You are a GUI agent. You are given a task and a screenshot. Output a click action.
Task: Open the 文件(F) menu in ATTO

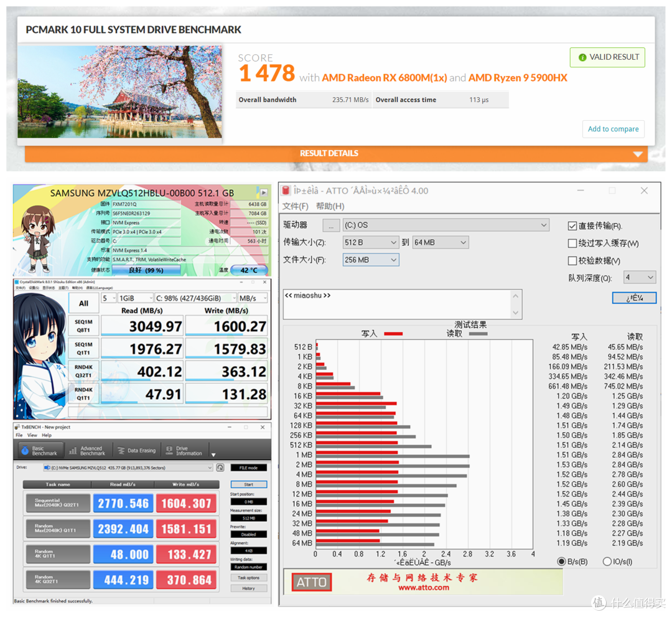[295, 206]
